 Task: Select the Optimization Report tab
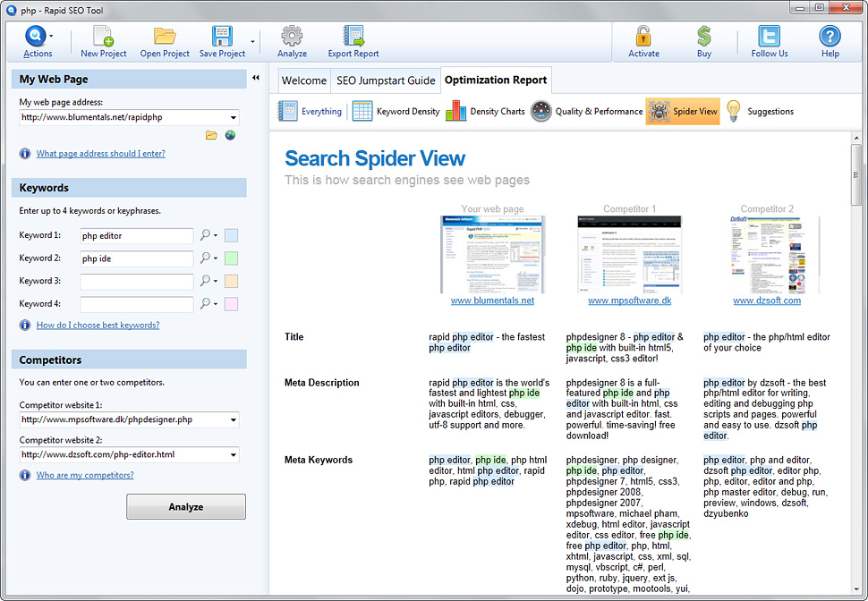[x=496, y=80]
